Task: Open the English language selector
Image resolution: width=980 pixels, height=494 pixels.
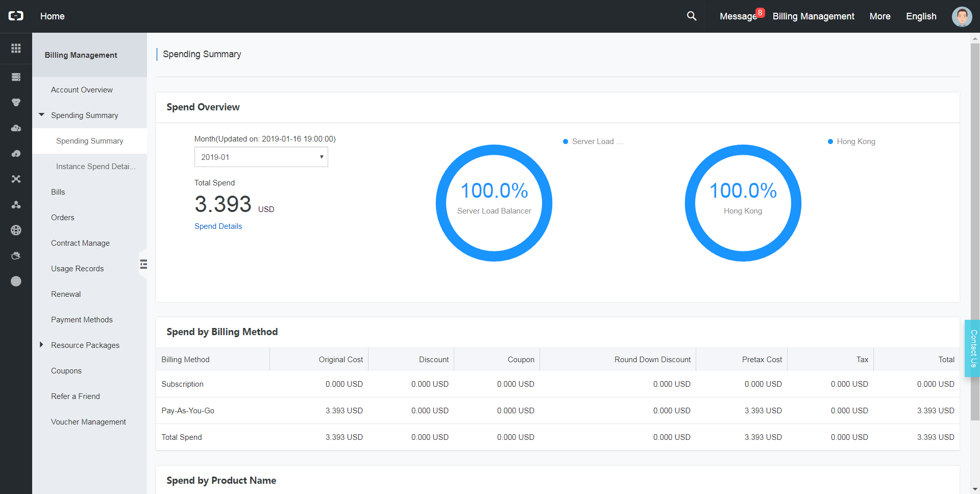Action: pyautogui.click(x=921, y=16)
